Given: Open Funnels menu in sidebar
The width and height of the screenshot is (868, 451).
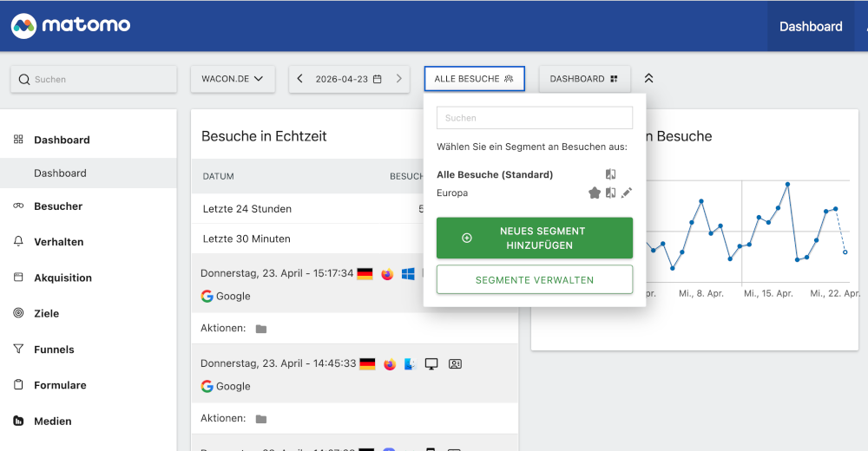Looking at the screenshot, I should pos(54,350).
